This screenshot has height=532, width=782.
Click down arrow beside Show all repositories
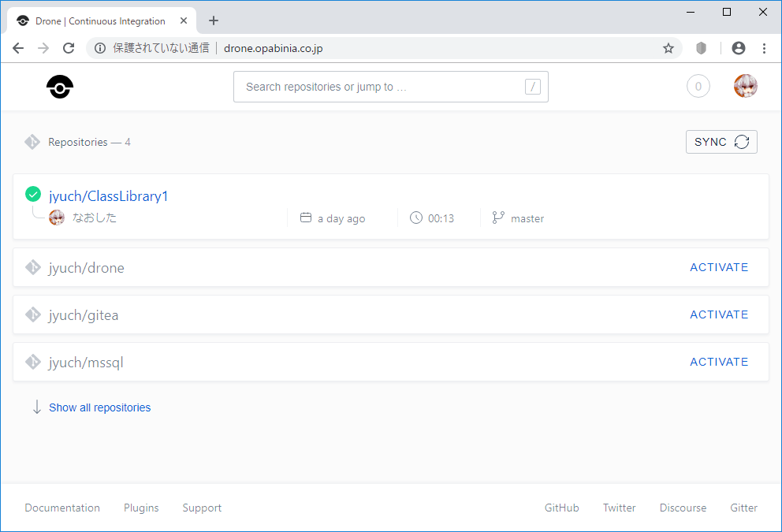click(x=36, y=407)
